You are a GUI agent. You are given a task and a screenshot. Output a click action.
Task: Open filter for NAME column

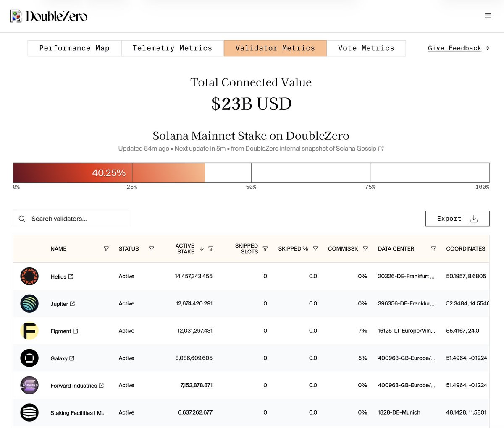[x=106, y=249]
